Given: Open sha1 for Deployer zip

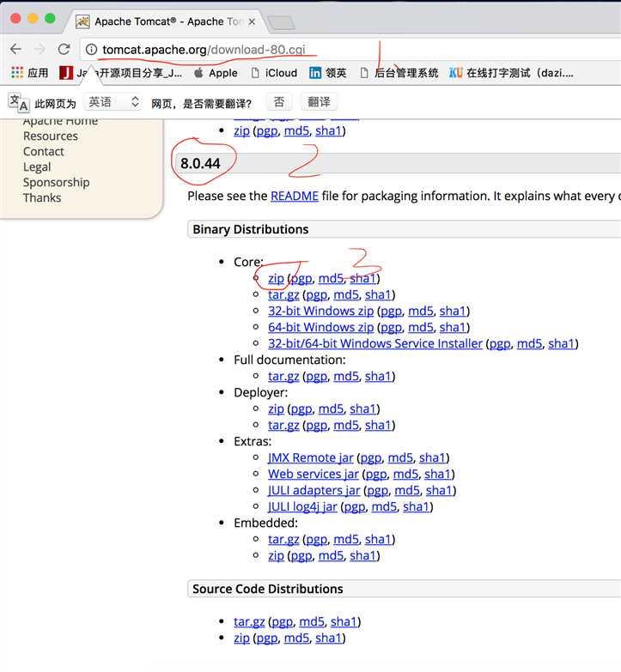Looking at the screenshot, I should 362,409.
